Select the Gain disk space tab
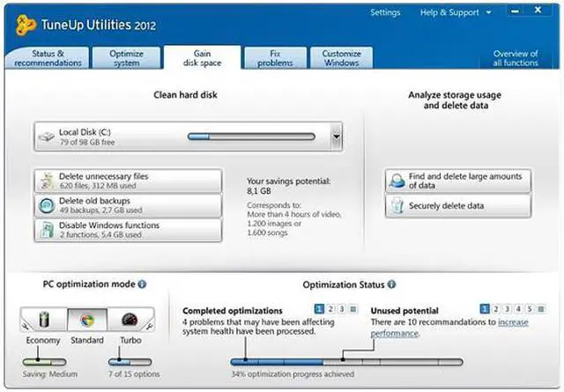Image resolution: width=564 pixels, height=392 pixels. 202,58
